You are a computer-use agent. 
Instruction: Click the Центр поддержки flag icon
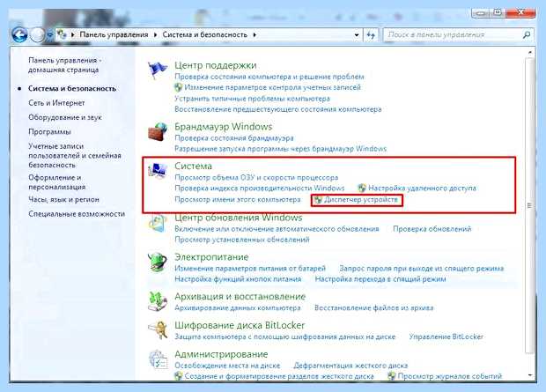tap(157, 70)
